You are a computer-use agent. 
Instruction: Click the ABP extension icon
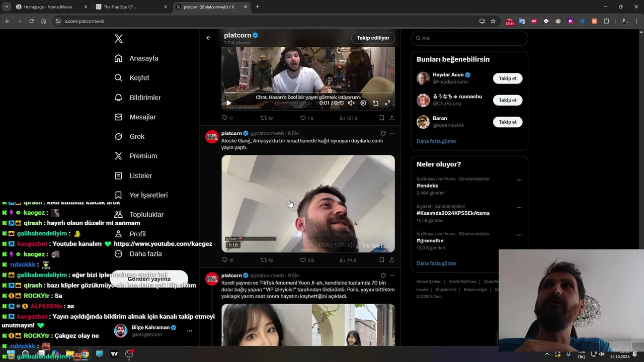pyautogui.click(x=534, y=21)
